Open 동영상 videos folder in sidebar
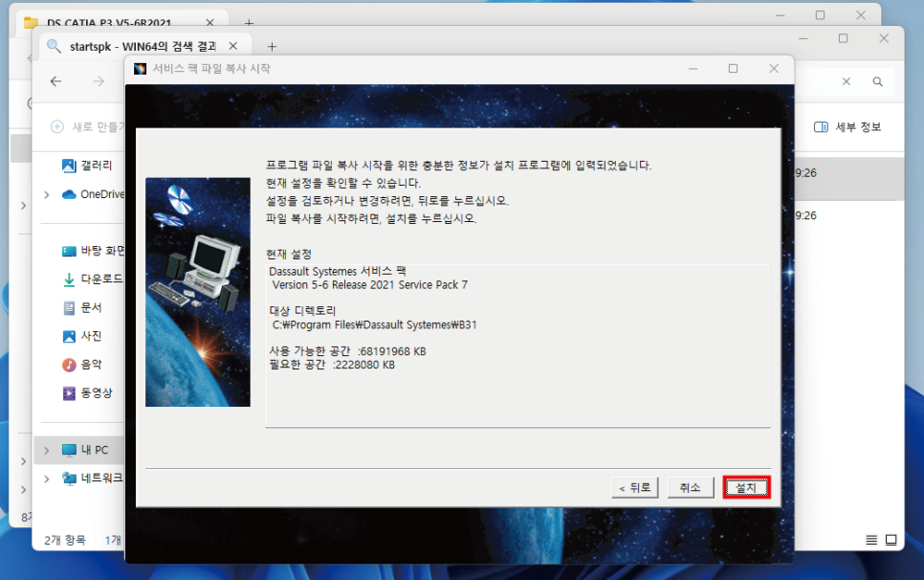924x580 pixels. (87, 392)
